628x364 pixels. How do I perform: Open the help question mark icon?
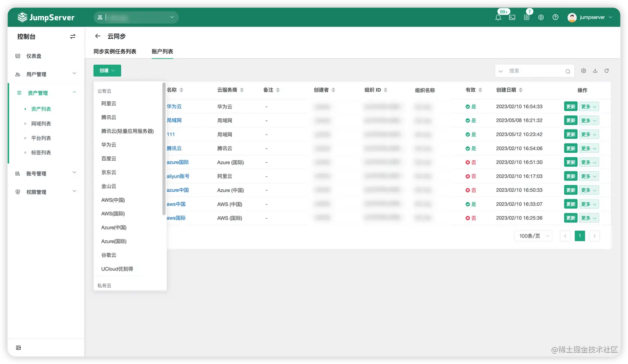[555, 17]
